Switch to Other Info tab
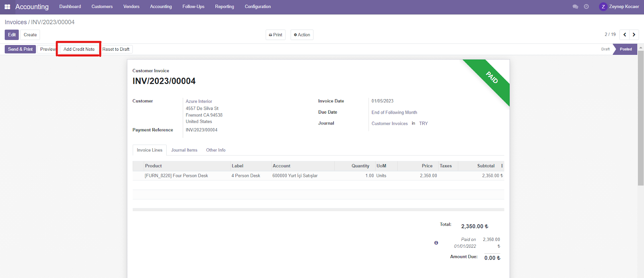Viewport: 644px width, 278px height. [x=216, y=150]
